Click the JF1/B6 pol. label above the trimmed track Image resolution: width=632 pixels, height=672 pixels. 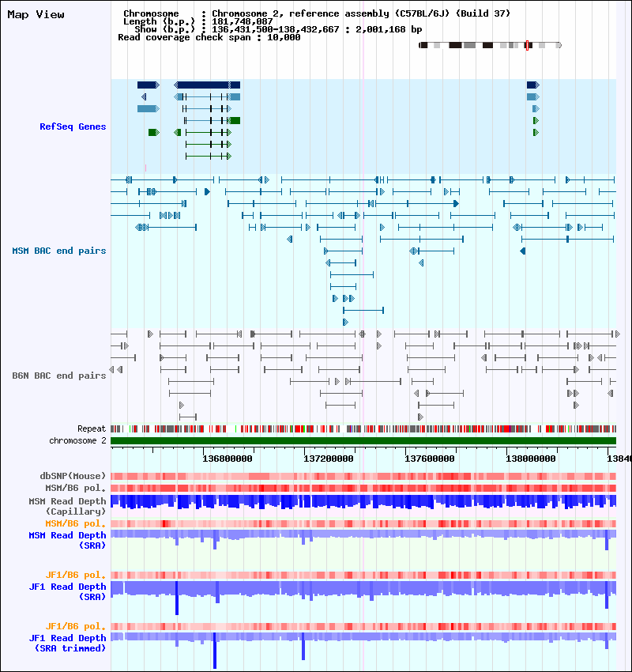click(75, 627)
